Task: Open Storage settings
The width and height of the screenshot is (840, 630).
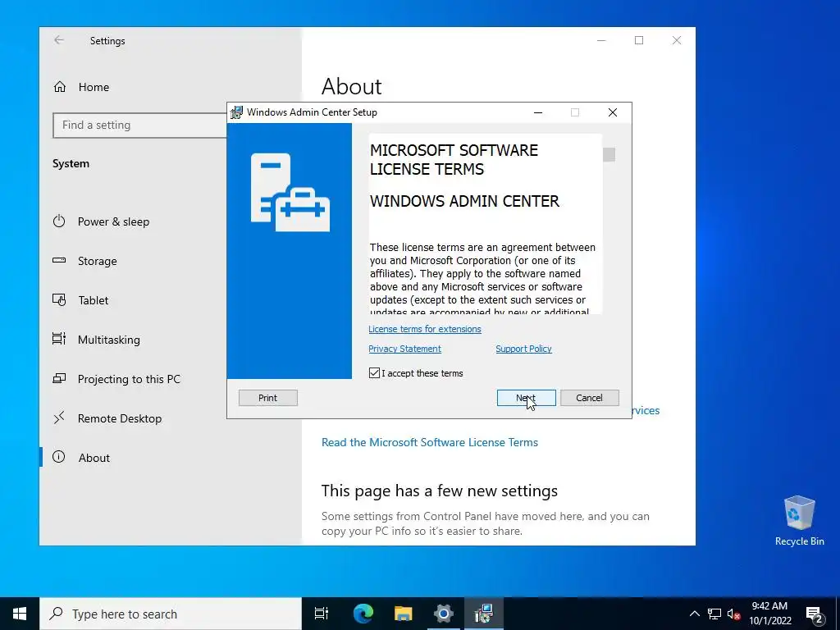Action: point(97,261)
